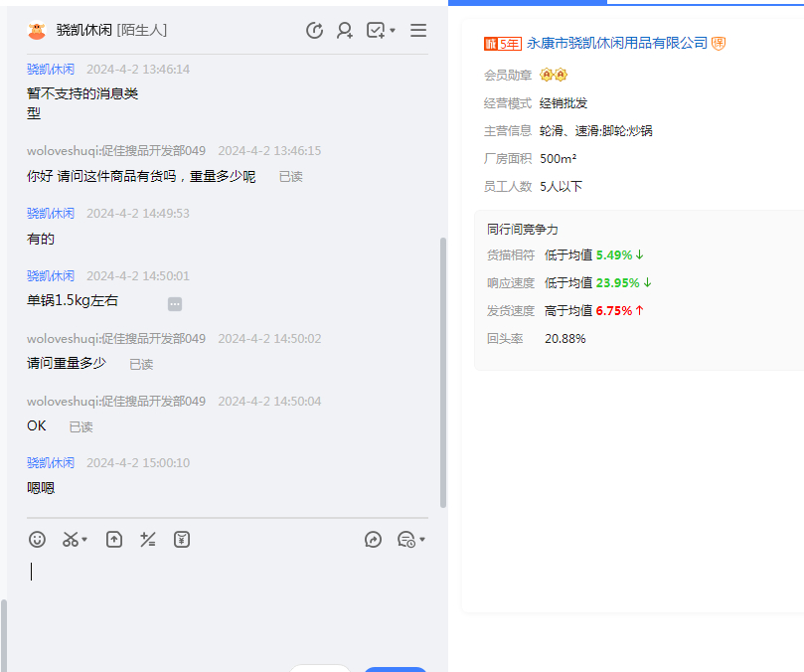Image resolution: width=804 pixels, height=672 pixels.
Task: Open the chat history clock icon
Action: (x=405, y=540)
